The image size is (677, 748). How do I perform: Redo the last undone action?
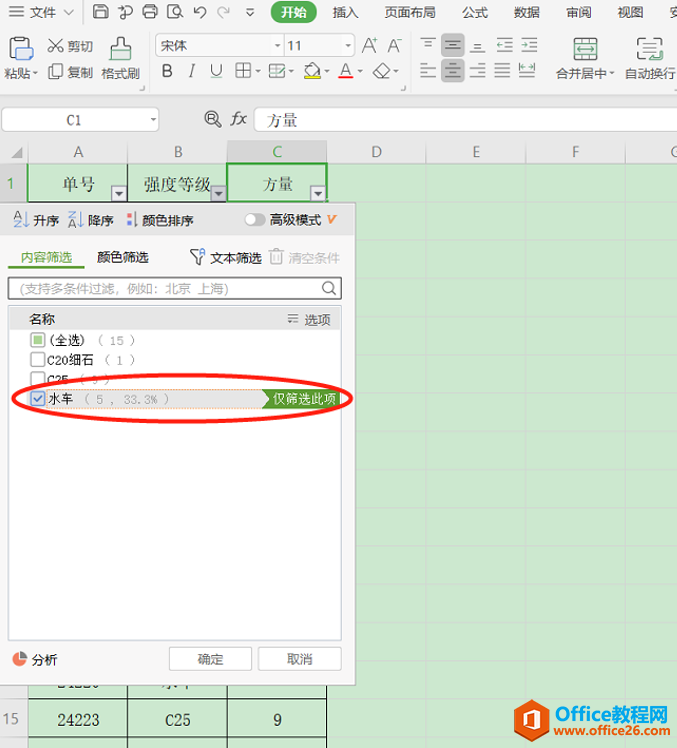click(x=224, y=11)
